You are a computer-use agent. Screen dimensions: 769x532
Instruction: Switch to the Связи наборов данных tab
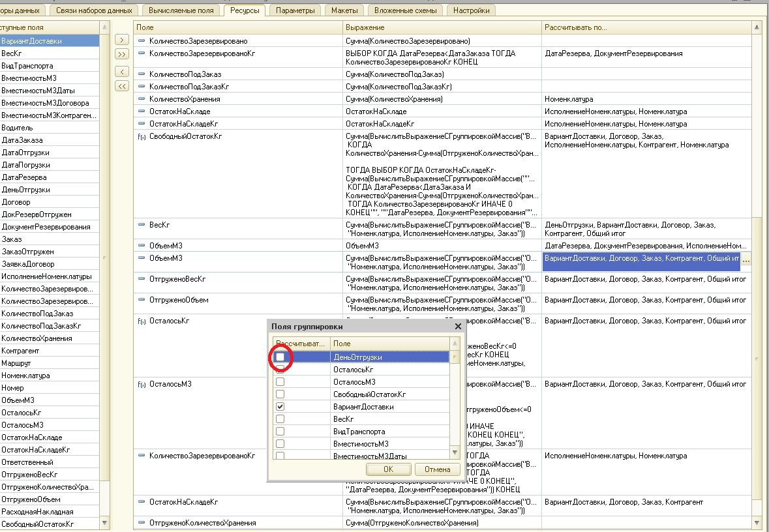point(94,10)
